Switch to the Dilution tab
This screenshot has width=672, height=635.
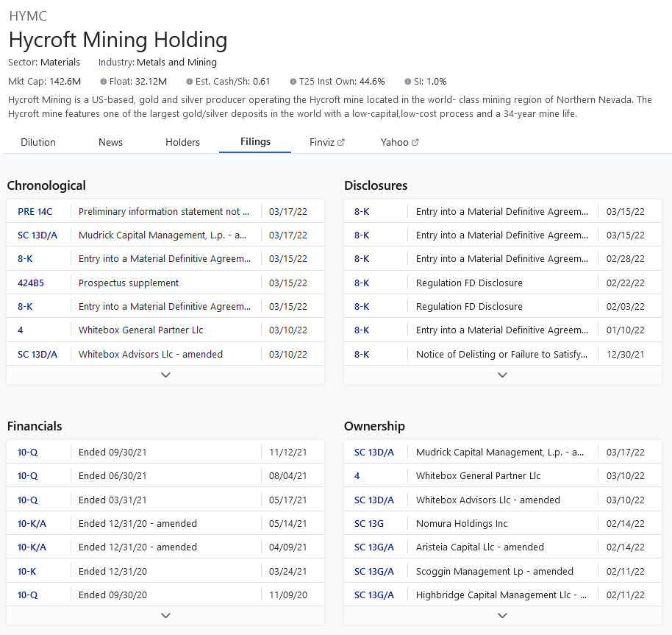tap(38, 142)
